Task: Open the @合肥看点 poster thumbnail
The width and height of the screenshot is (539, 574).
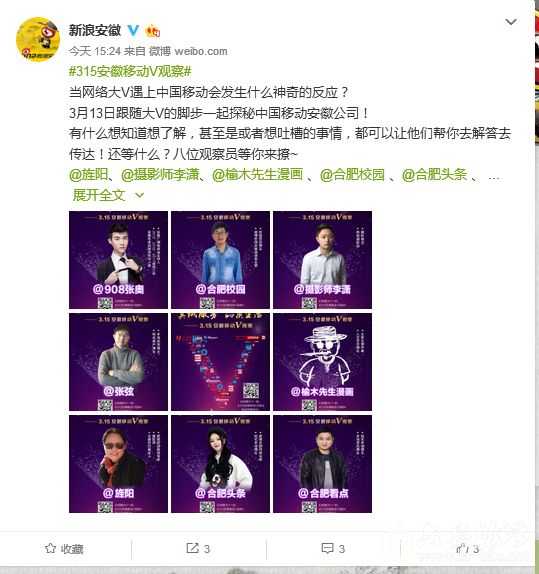Action: coord(323,464)
